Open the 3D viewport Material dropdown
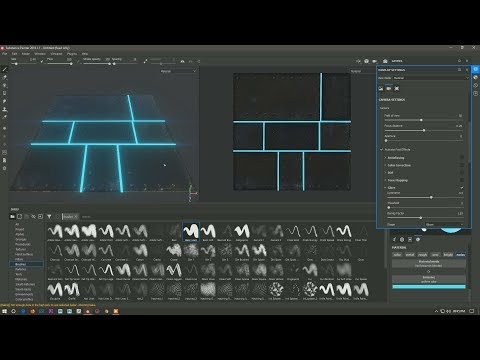 click(x=179, y=71)
